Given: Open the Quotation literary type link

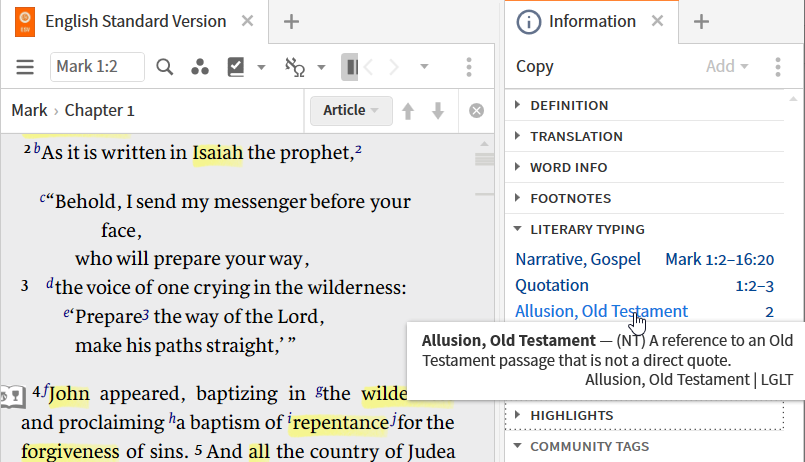Looking at the screenshot, I should (x=552, y=285).
